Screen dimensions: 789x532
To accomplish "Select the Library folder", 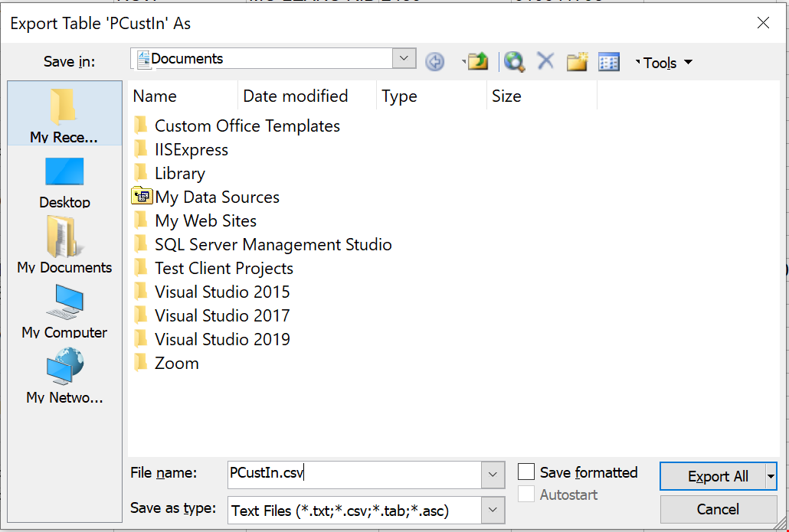I will pos(169,174).
